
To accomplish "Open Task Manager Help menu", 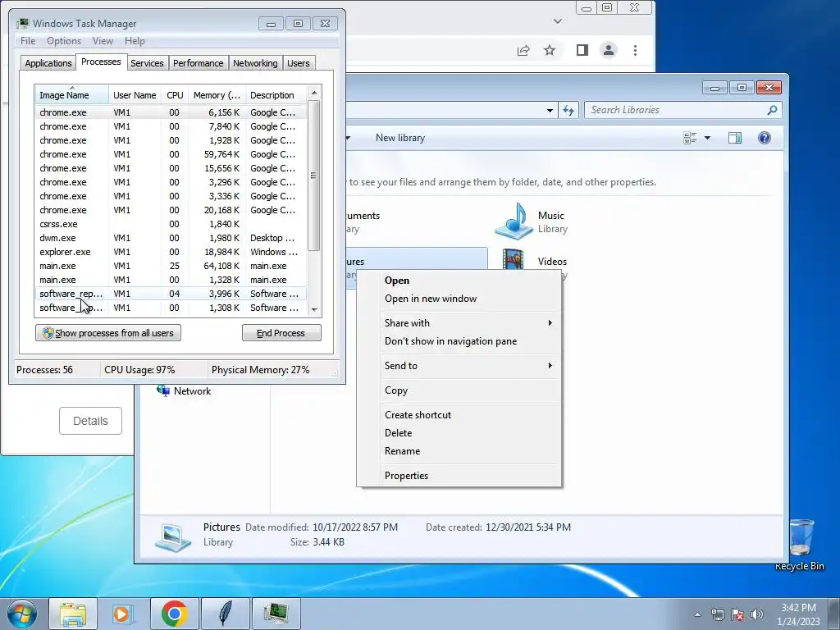I will 135,41.
